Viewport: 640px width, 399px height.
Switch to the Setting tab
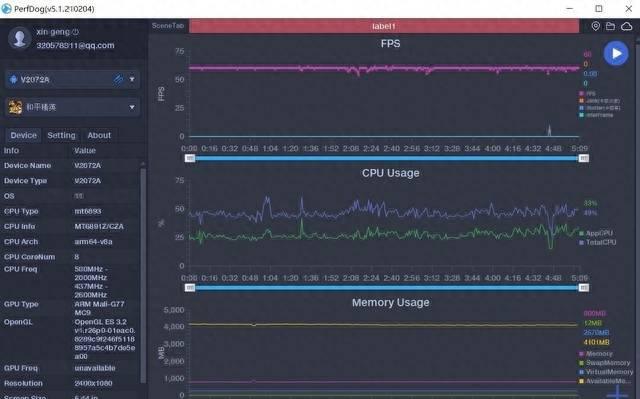coord(61,135)
